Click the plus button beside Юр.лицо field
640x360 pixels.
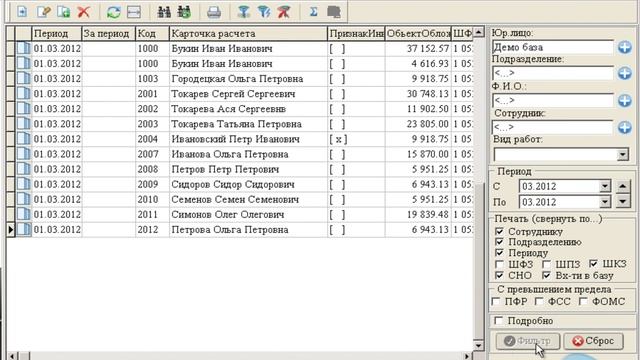coord(624,47)
